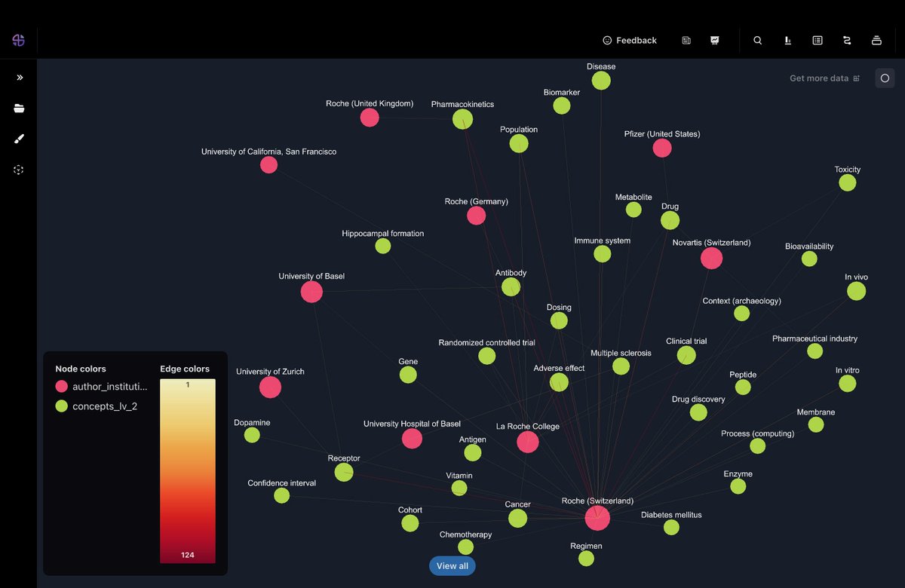
Task: Select the Disease concept node
Action: click(601, 81)
